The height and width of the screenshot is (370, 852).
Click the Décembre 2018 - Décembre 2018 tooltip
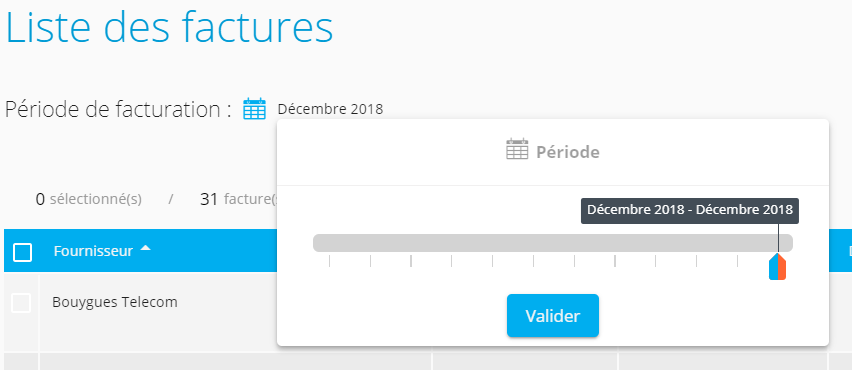tap(690, 210)
